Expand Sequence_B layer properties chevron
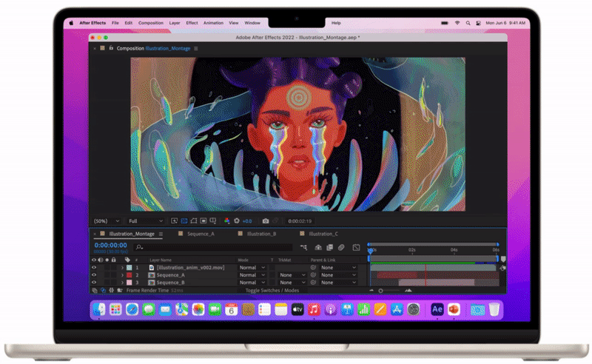The width and height of the screenshot is (592, 364). (122, 283)
